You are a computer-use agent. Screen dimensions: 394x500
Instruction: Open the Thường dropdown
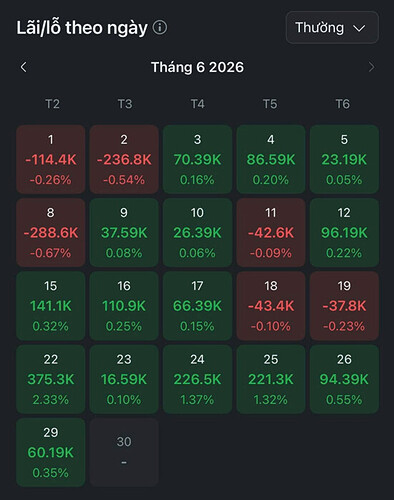click(x=332, y=27)
